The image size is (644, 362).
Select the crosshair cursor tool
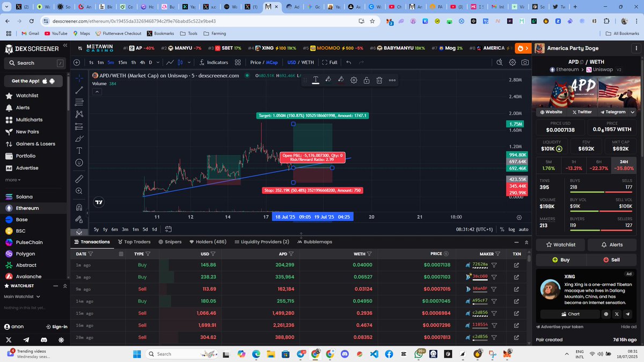coord(79,78)
